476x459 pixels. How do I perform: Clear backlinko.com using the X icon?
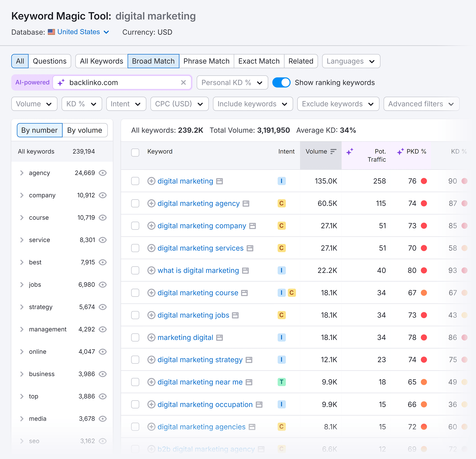pyautogui.click(x=183, y=83)
